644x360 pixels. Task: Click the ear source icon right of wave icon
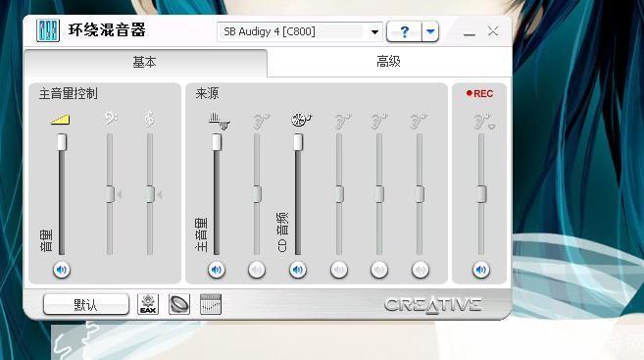click(261, 122)
